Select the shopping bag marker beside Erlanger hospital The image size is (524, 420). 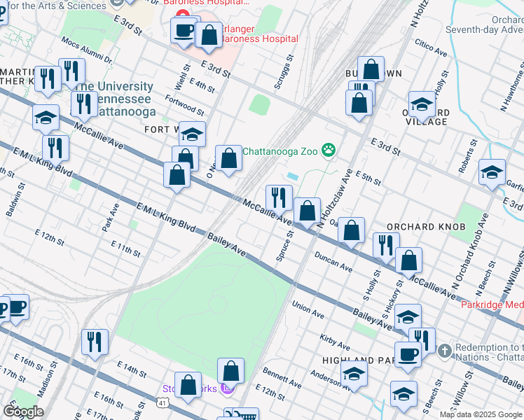[x=209, y=37]
